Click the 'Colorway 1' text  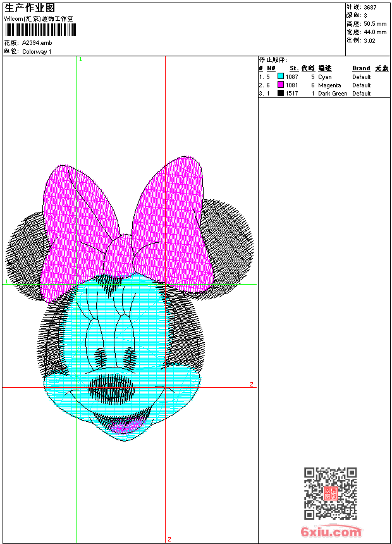click(37, 52)
